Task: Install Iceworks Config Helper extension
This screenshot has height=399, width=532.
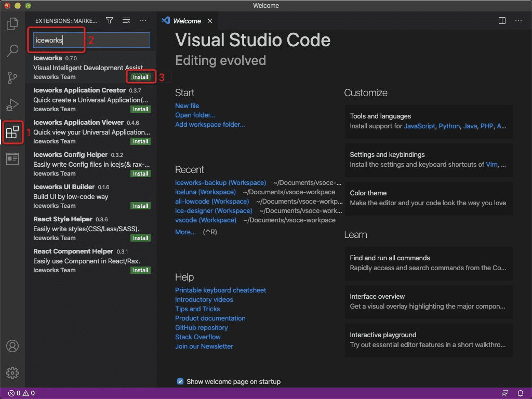Action: tap(140, 174)
